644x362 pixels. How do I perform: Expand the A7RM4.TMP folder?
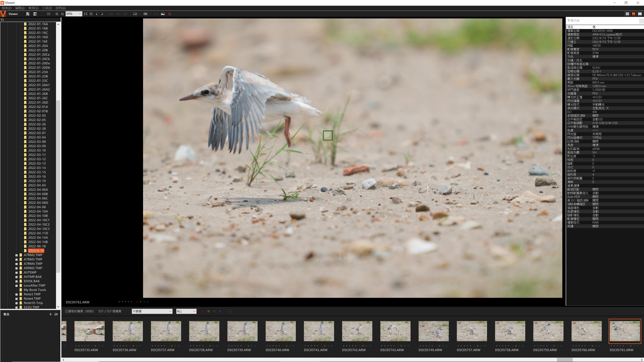click(16, 264)
